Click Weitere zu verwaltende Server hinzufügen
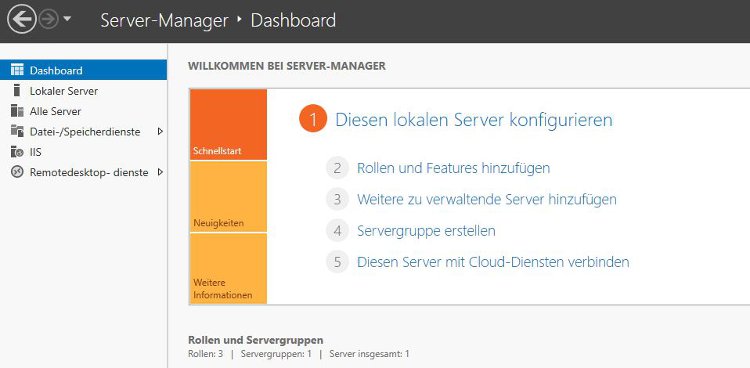The width and height of the screenshot is (750, 368). click(x=487, y=199)
